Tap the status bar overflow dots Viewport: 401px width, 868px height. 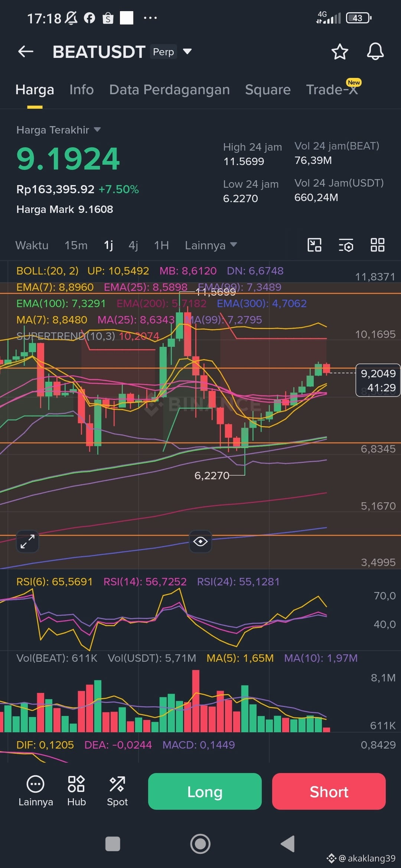point(150,18)
